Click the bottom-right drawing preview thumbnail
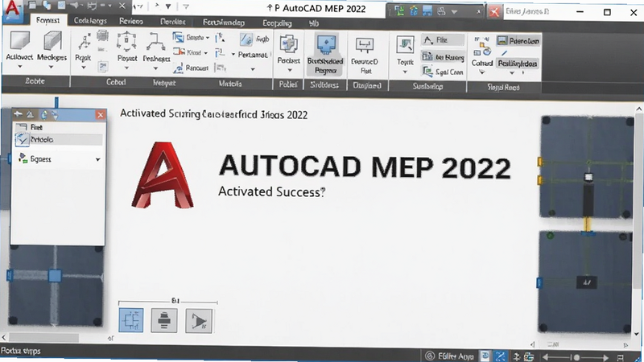This screenshot has width=644, height=362. [x=585, y=282]
